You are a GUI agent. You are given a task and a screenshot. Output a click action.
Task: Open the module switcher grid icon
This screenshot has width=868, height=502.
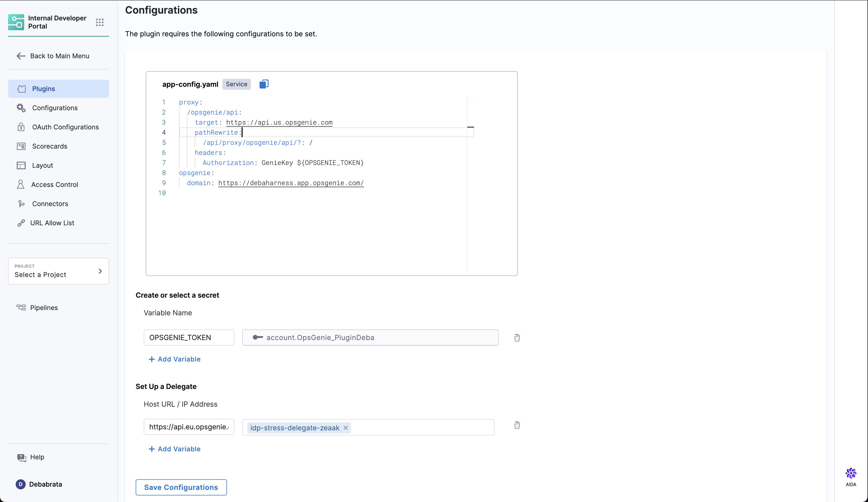[x=100, y=22]
